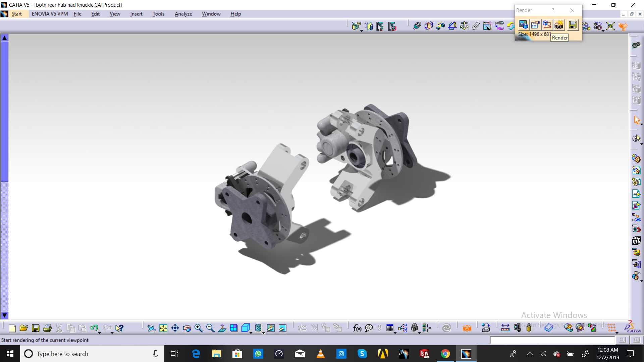
Task: Click the first icon in the Render panel
Action: tap(523, 25)
